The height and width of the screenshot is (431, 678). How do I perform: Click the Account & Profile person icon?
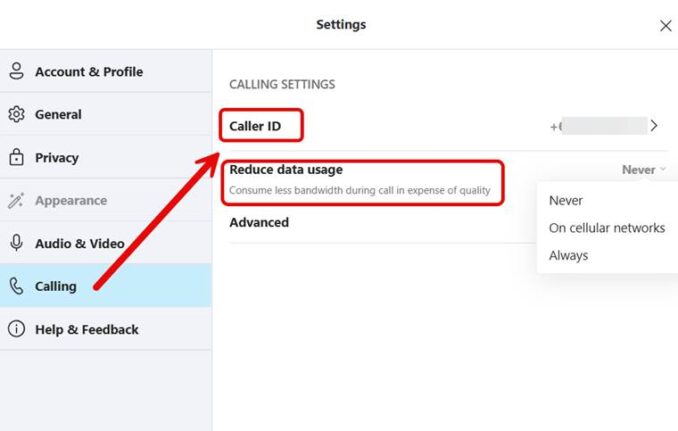coord(16,71)
